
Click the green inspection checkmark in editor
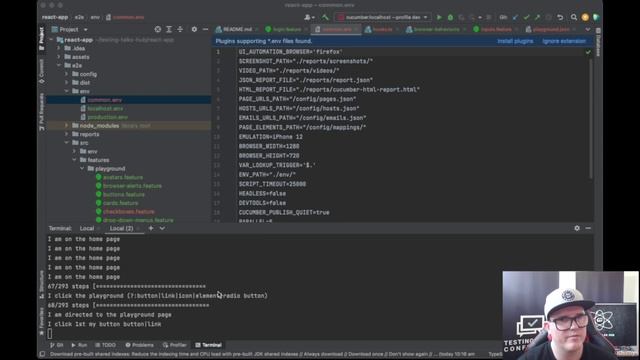(x=588, y=52)
